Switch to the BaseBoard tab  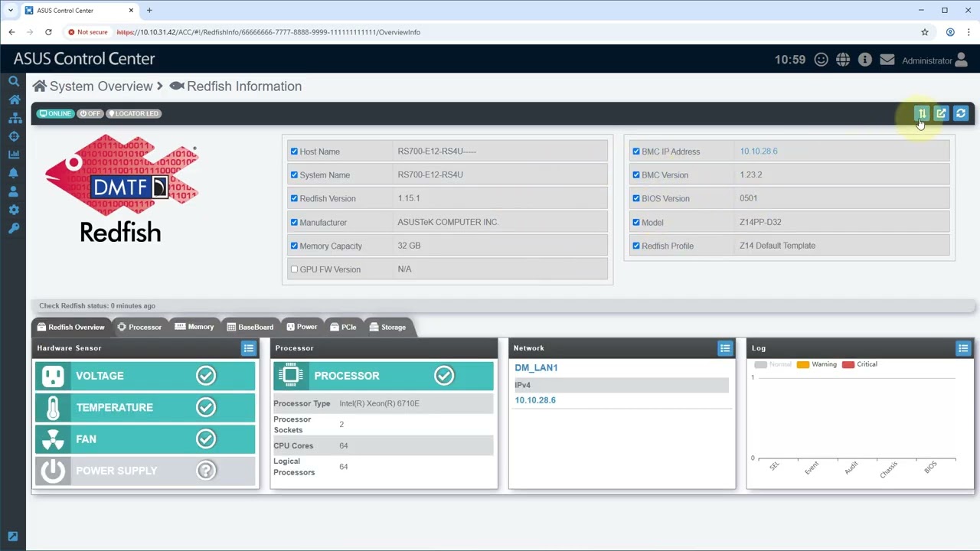pos(250,327)
